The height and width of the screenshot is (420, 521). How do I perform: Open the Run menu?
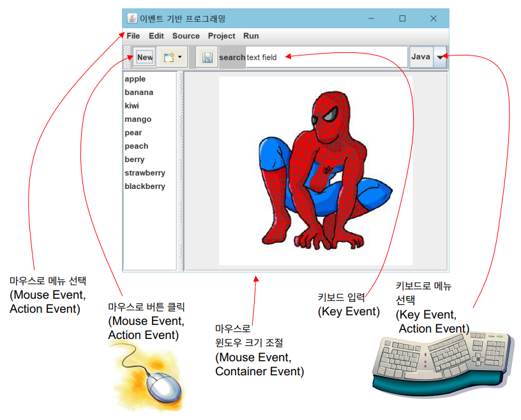tap(251, 36)
